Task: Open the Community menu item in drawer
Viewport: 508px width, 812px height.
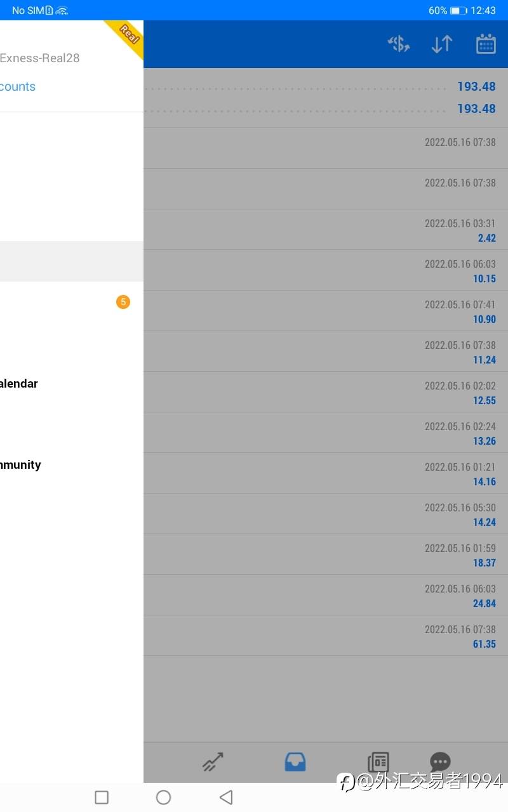Action: [20, 465]
